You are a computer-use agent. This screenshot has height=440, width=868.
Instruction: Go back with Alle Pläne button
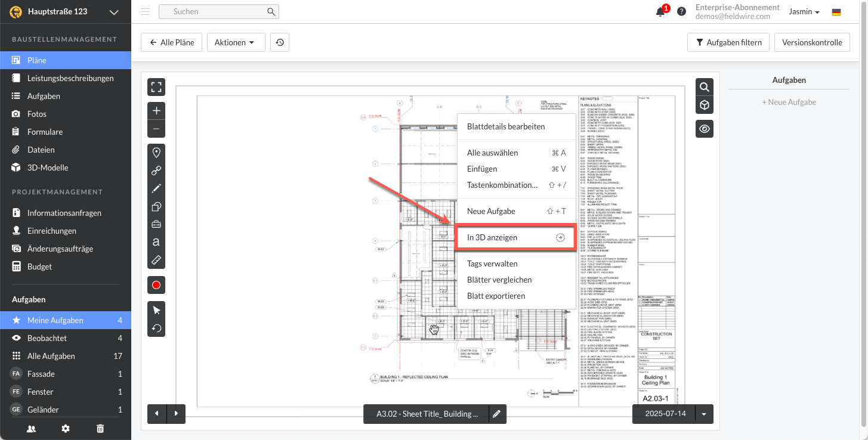tap(172, 42)
